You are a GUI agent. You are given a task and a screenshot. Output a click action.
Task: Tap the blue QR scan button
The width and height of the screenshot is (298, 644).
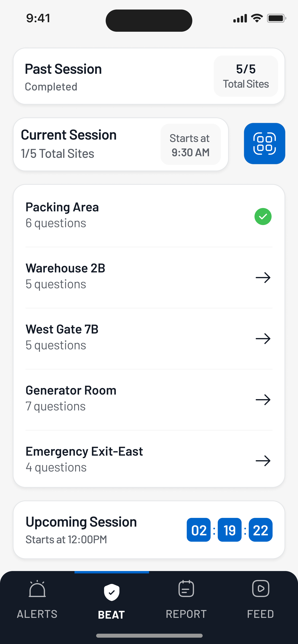click(264, 144)
